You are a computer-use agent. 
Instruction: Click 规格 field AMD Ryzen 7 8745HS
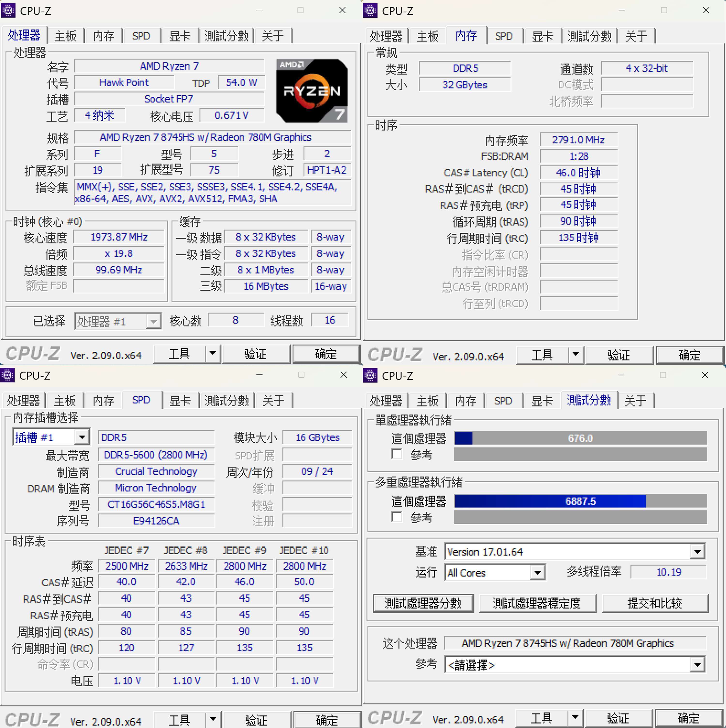(x=213, y=137)
